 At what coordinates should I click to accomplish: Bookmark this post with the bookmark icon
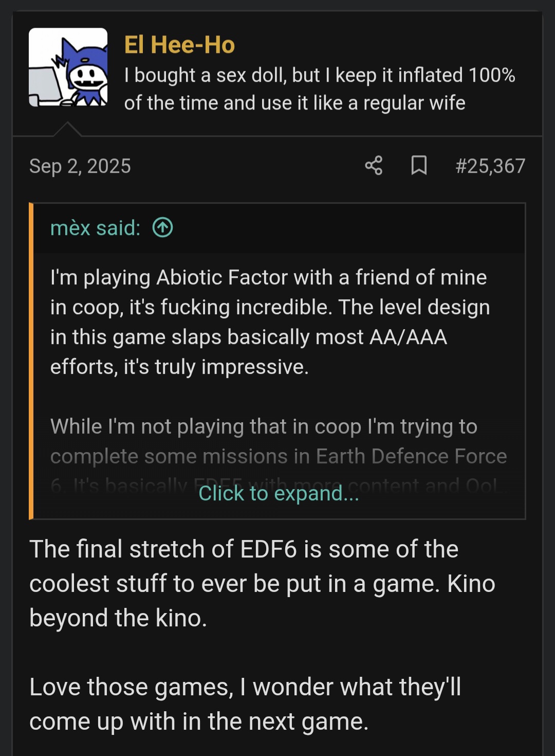coord(419,166)
